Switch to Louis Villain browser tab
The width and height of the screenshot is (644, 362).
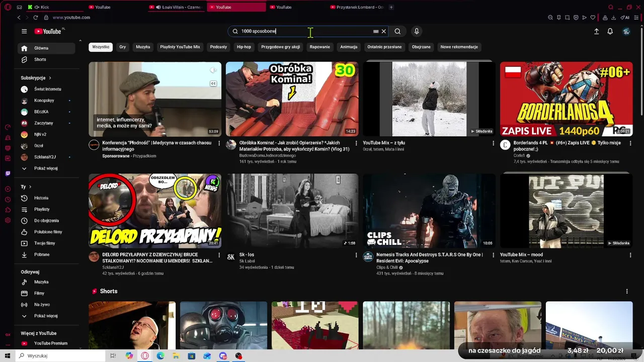coord(176,7)
